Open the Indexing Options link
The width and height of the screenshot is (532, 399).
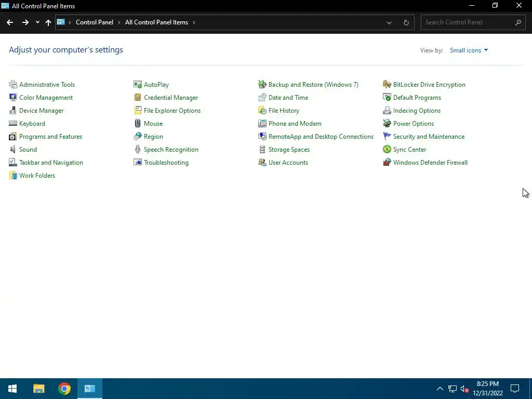[x=417, y=110]
